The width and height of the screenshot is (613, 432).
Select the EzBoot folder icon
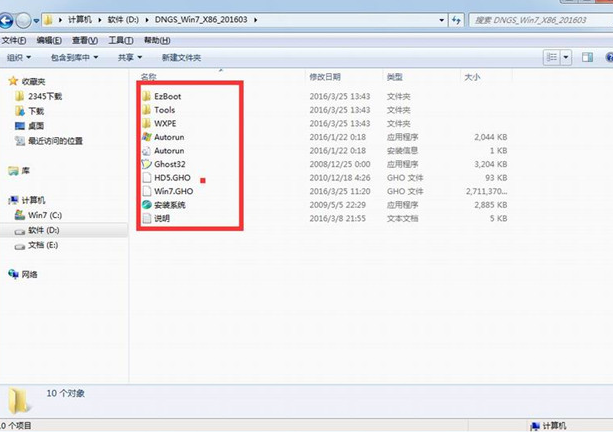point(147,96)
